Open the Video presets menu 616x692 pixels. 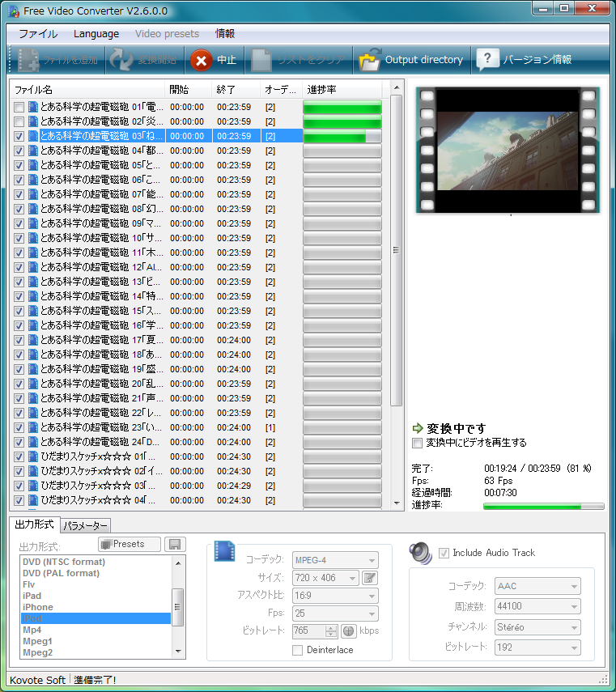[x=168, y=34]
